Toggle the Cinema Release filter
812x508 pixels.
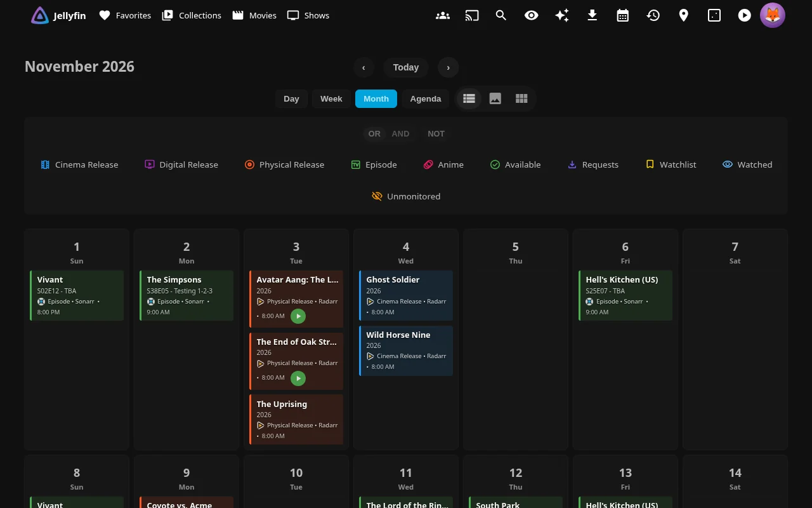(x=79, y=164)
